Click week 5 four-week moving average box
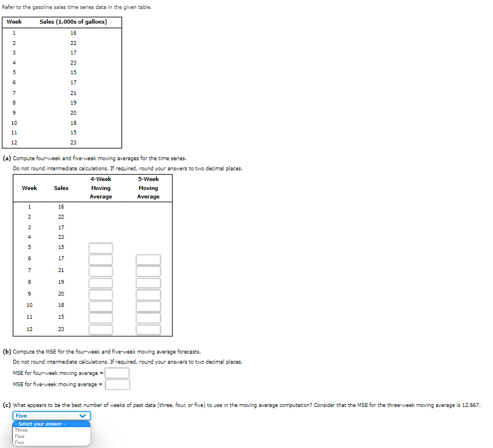 click(x=101, y=247)
